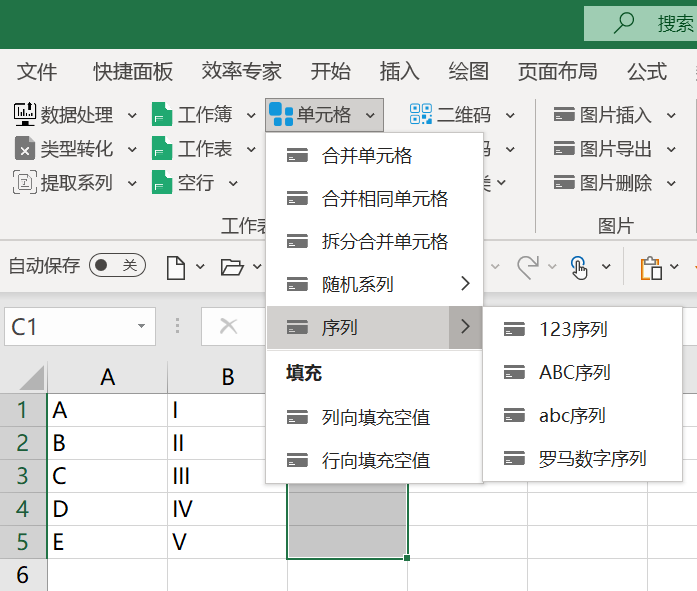Collapse the 单元格 dropdown arrow

coord(370,116)
